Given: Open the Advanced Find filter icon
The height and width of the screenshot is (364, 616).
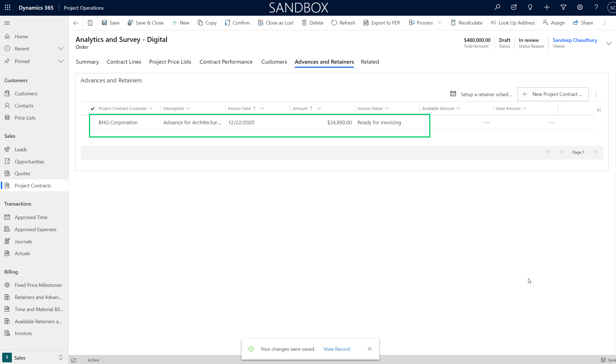Looking at the screenshot, I should tap(563, 8).
